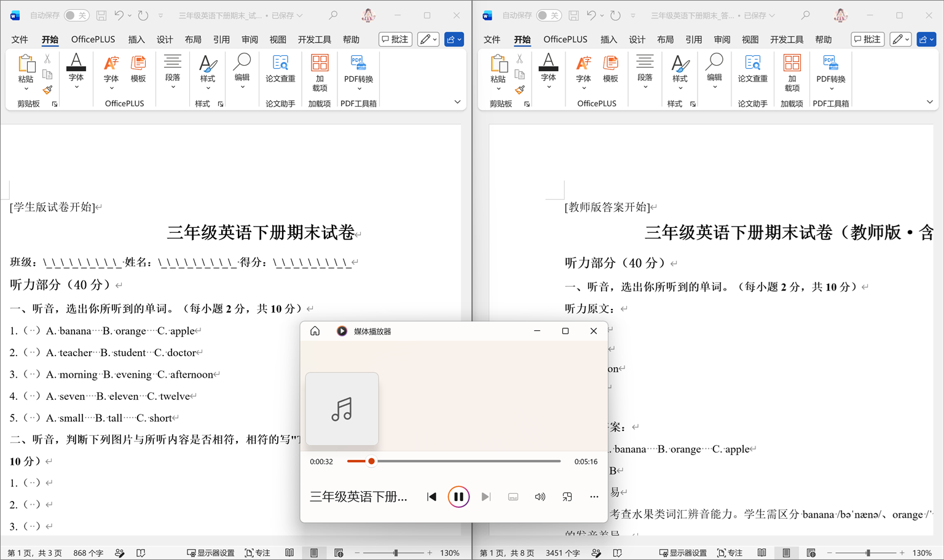Click Paste icon in left Word window

click(x=26, y=63)
